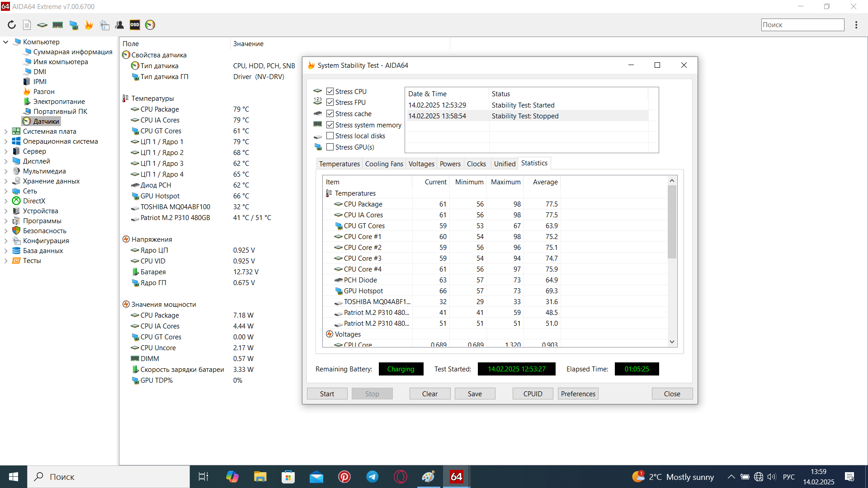The width and height of the screenshot is (868, 488).
Task: Click the Поиск search field in toolbar
Action: pos(802,25)
